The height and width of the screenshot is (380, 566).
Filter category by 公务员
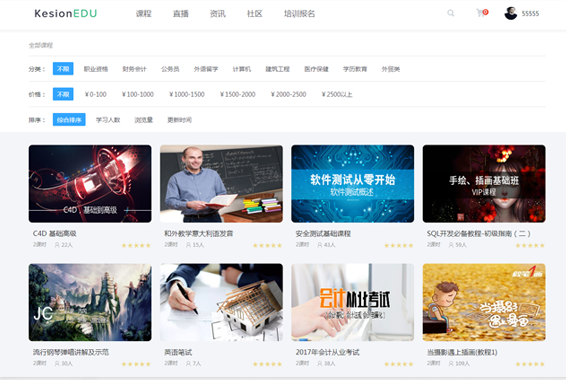pos(170,69)
